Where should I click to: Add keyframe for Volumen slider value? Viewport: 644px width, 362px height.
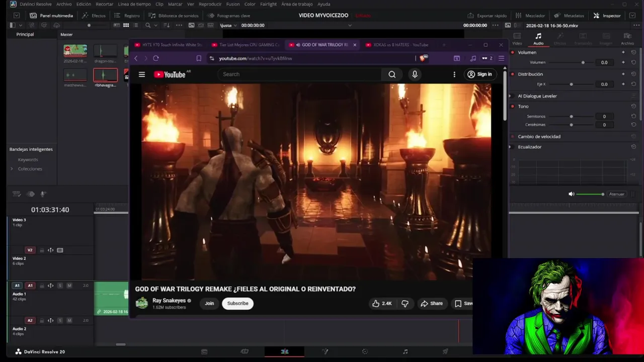623,62
